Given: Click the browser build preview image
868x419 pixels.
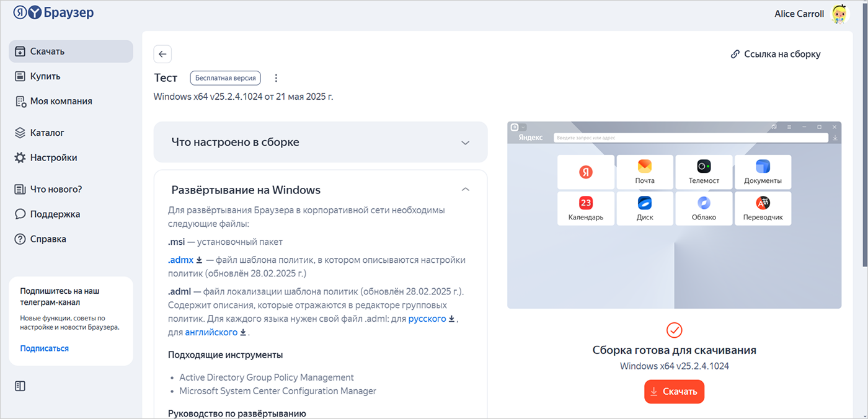Looking at the screenshot, I should (x=674, y=214).
